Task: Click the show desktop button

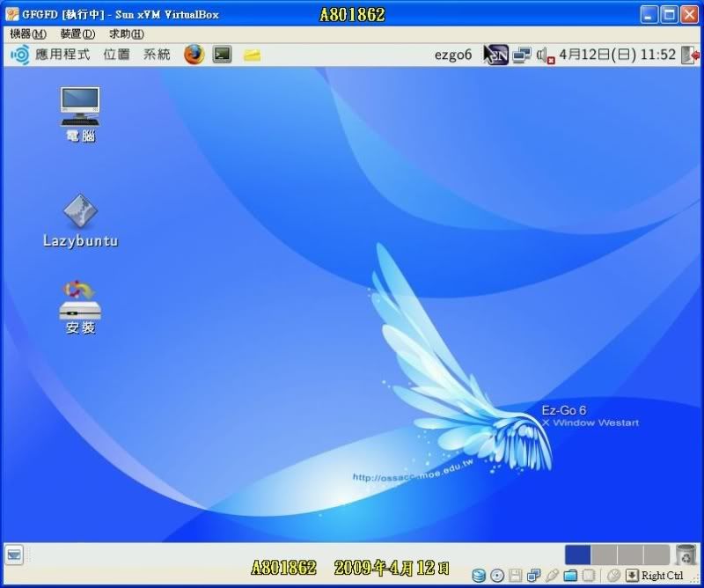Action: click(14, 555)
